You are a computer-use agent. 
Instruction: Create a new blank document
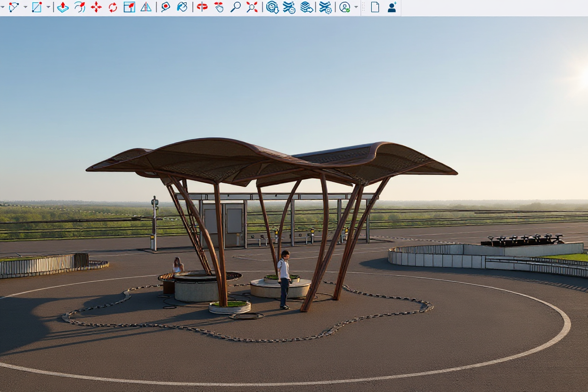point(375,7)
